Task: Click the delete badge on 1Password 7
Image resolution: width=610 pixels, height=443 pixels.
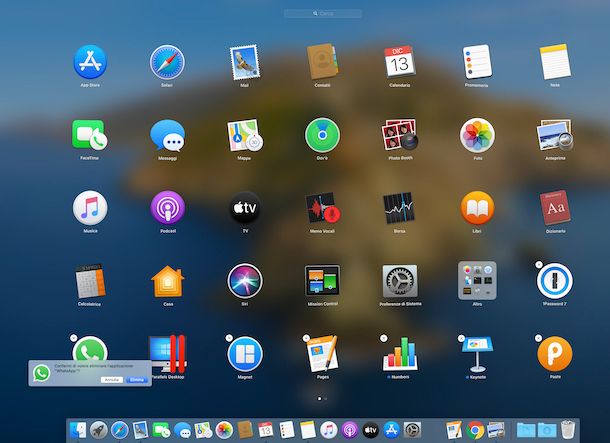Action: tap(539, 265)
